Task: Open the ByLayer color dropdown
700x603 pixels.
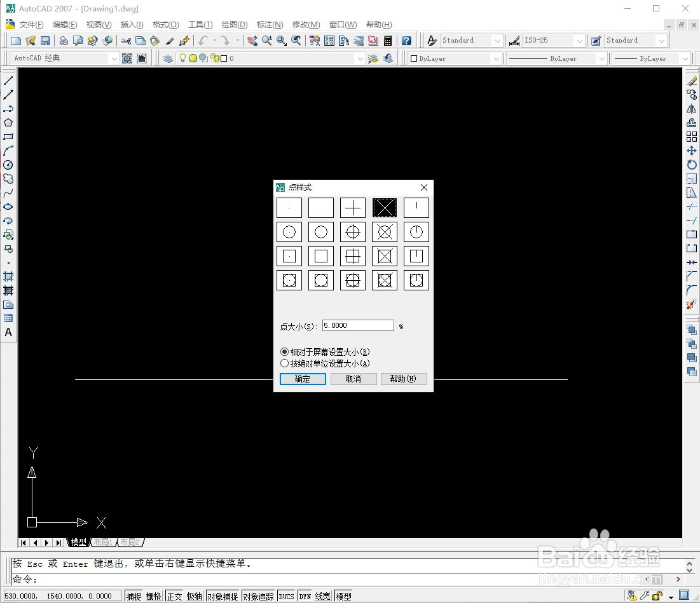Action: [496, 58]
